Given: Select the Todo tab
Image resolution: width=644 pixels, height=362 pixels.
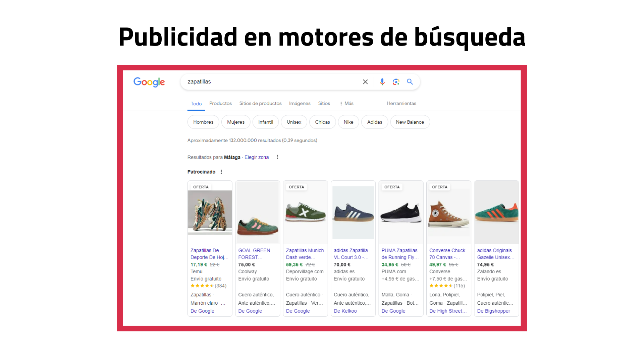Looking at the screenshot, I should pyautogui.click(x=196, y=104).
